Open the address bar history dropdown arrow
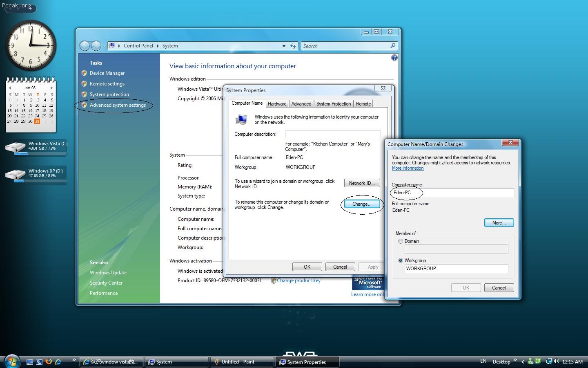588x368 pixels. click(x=284, y=46)
